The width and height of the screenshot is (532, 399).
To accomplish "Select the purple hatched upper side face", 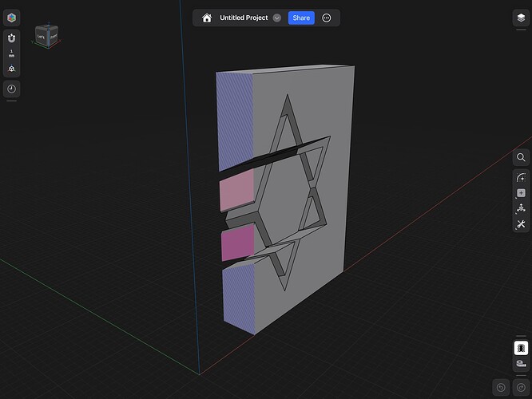I will click(x=234, y=119).
